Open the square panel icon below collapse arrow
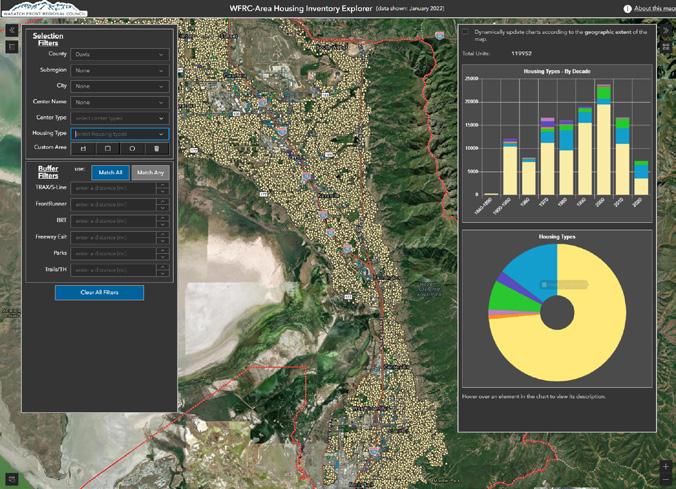Screen dimensions: 676x489 pyautogui.click(x=12, y=47)
